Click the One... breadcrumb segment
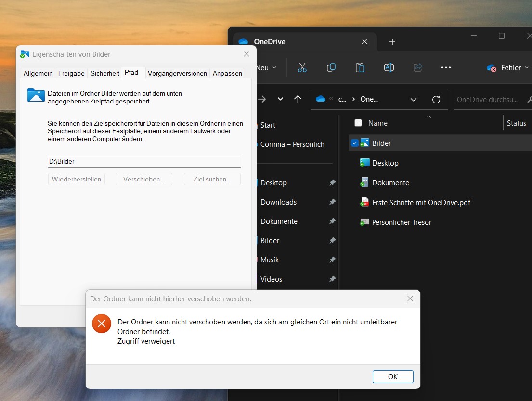The image size is (532, 401). 369,99
